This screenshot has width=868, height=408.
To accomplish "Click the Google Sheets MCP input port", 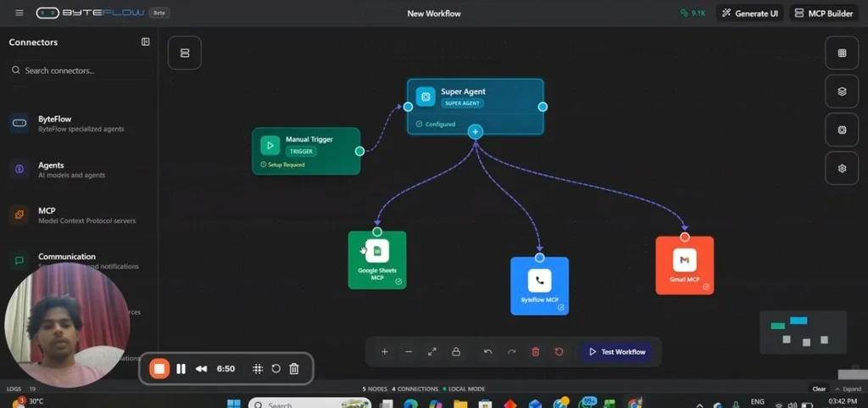I will (x=377, y=232).
